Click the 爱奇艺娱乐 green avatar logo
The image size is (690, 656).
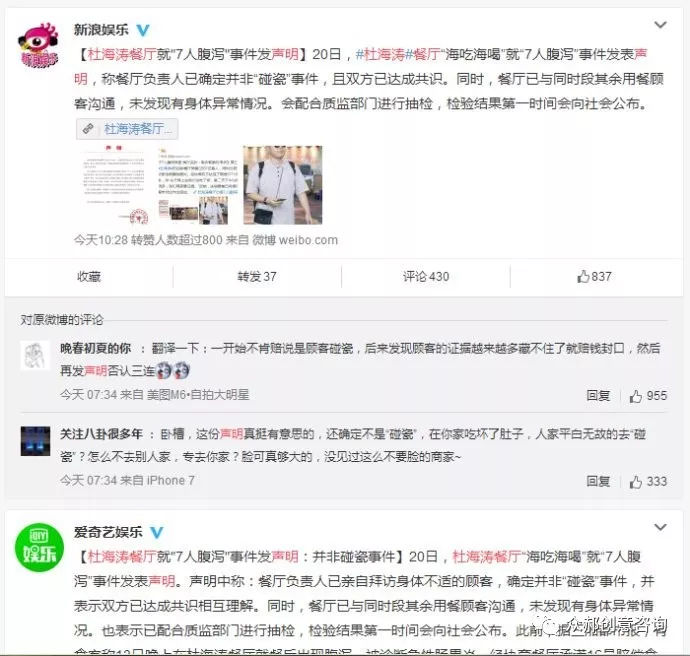(x=40, y=548)
